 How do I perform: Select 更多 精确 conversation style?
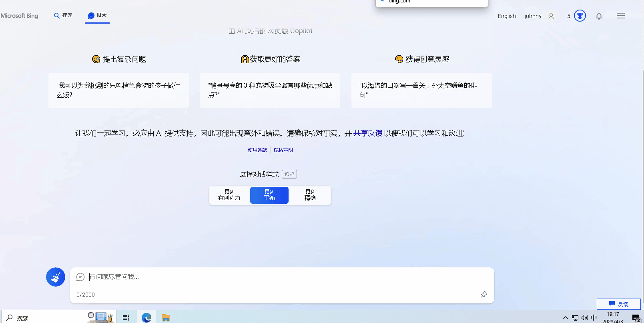point(310,195)
